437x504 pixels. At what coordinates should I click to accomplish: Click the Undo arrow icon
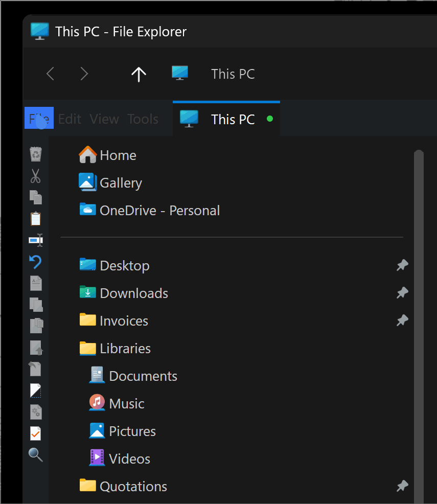pos(36,261)
